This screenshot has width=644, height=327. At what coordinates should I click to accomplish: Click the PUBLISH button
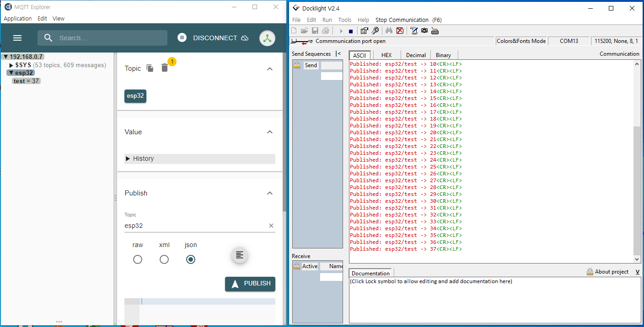pyautogui.click(x=250, y=284)
